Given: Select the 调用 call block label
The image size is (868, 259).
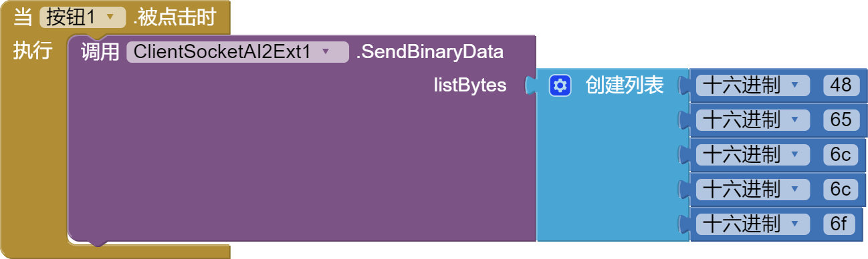Looking at the screenshot, I should [x=100, y=51].
